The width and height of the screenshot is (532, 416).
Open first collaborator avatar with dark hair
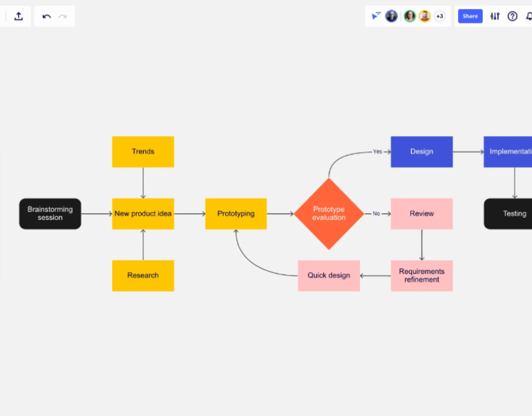pyautogui.click(x=391, y=16)
